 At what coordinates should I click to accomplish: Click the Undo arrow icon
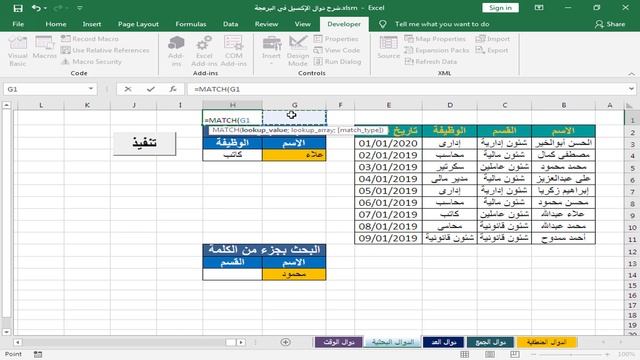tap(36, 8)
